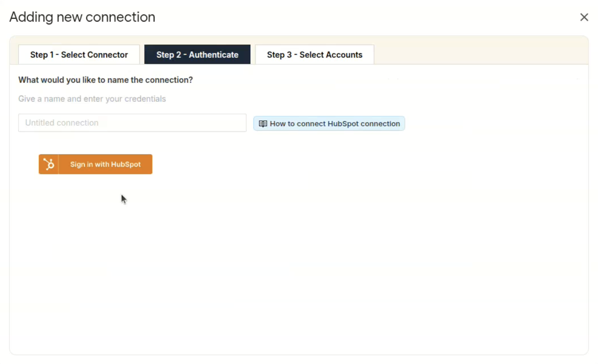
Task: Open the Step 3 - Select Accounts tab
Action: coord(315,55)
